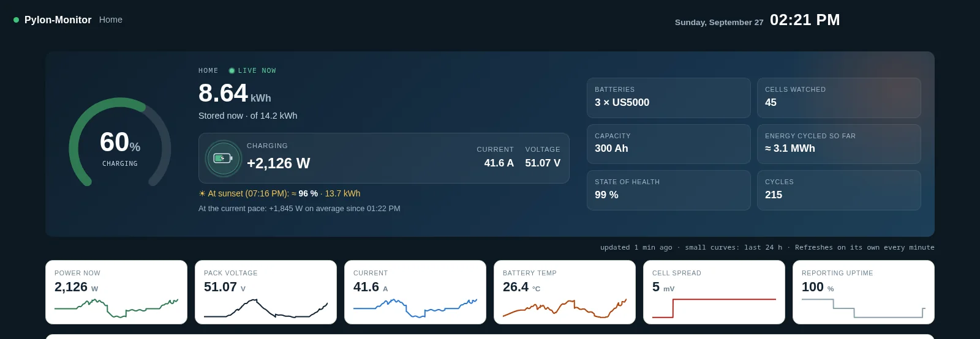The image size is (980, 339).
Task: Click the "Stored now · of 14.2 kWh" text
Action: pyautogui.click(x=248, y=116)
